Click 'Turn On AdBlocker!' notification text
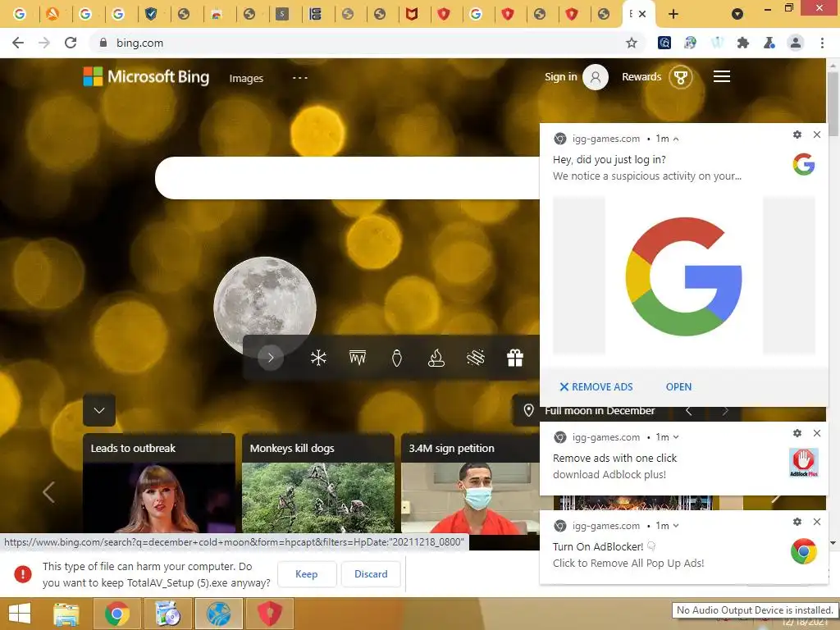Viewport: 840px width, 630px height. pyautogui.click(x=598, y=546)
